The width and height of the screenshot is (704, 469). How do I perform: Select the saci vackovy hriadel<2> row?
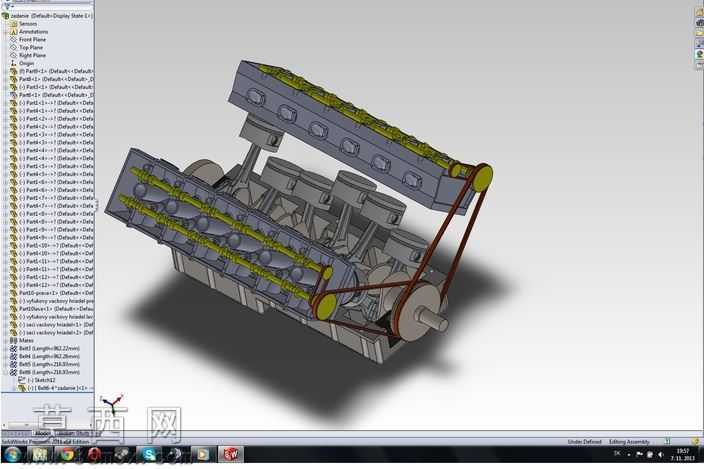56,333
